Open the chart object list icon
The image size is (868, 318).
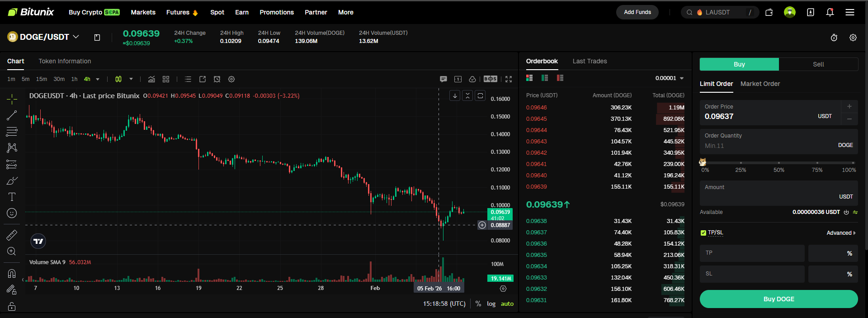tap(188, 79)
